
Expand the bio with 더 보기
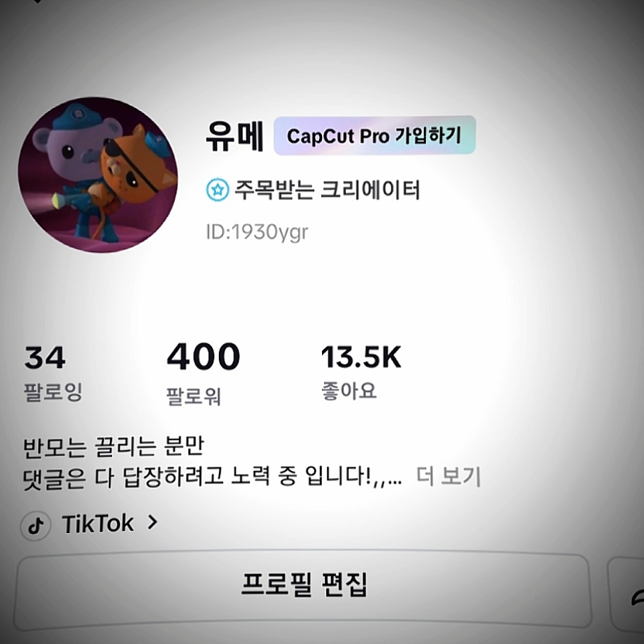click(448, 477)
